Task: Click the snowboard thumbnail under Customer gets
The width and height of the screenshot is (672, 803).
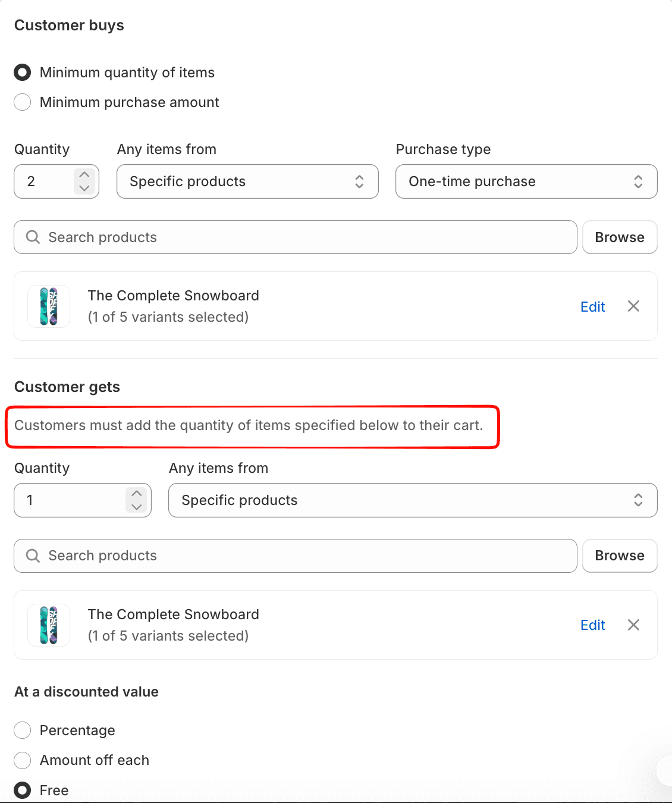Action: point(49,625)
